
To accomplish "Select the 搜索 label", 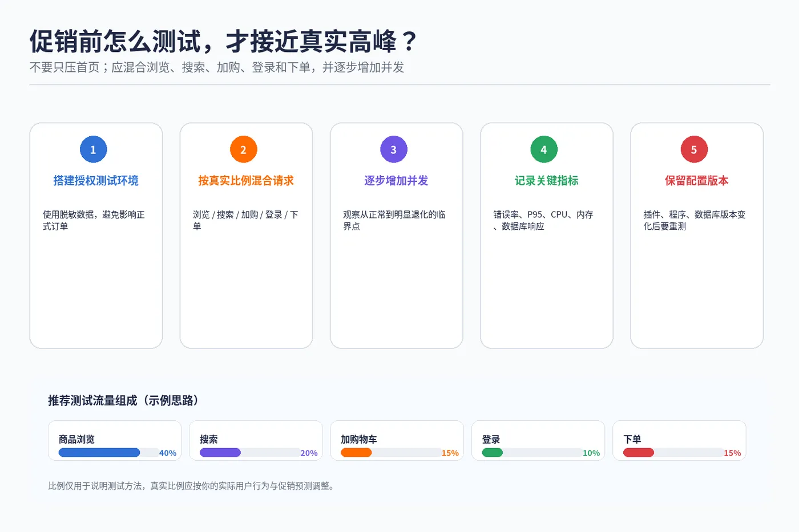I will [209, 440].
